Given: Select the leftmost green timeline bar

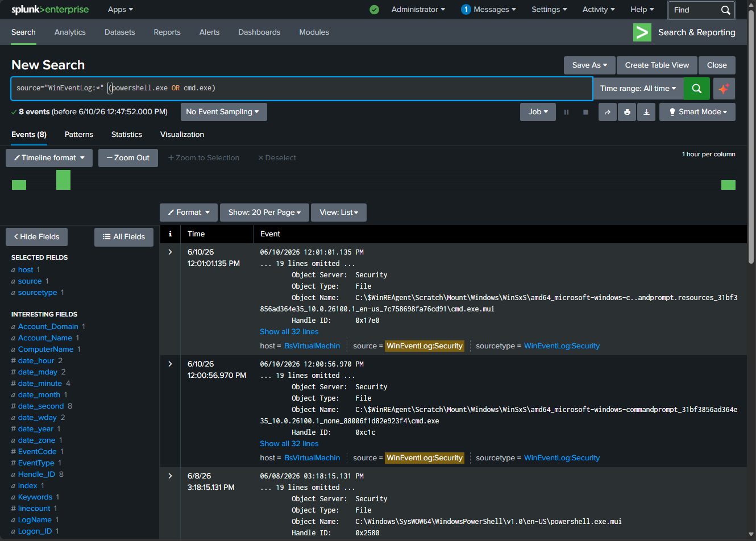Looking at the screenshot, I should (x=19, y=185).
